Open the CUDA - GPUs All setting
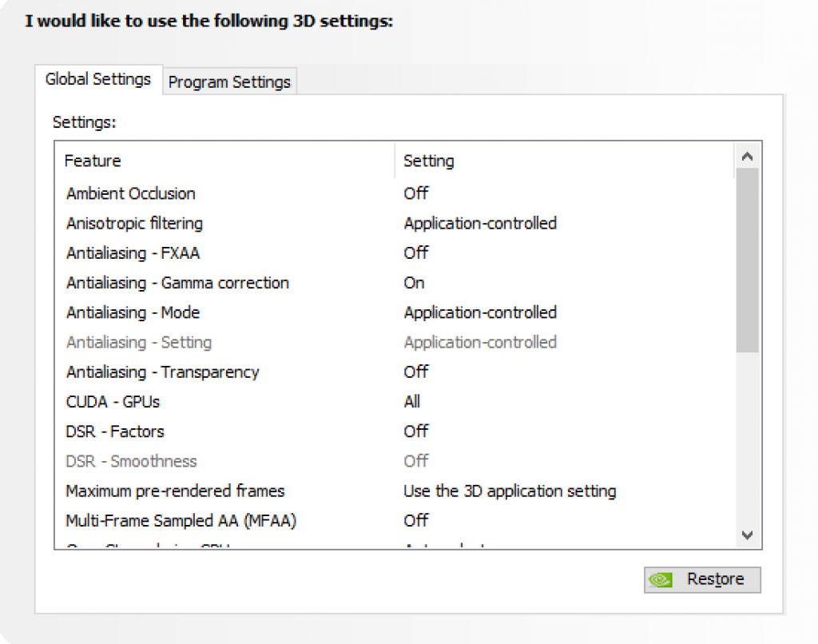Image resolution: width=818 pixels, height=644 pixels. tap(412, 402)
